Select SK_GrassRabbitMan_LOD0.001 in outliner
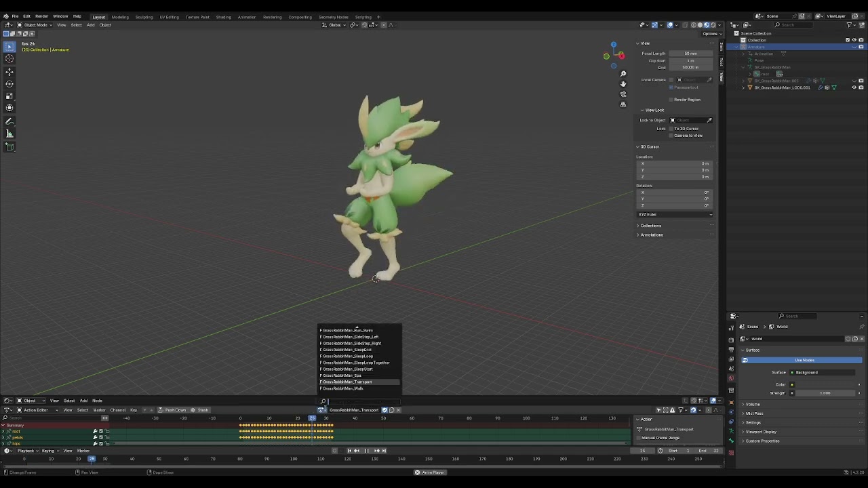Image resolution: width=868 pixels, height=488 pixels. (782, 87)
